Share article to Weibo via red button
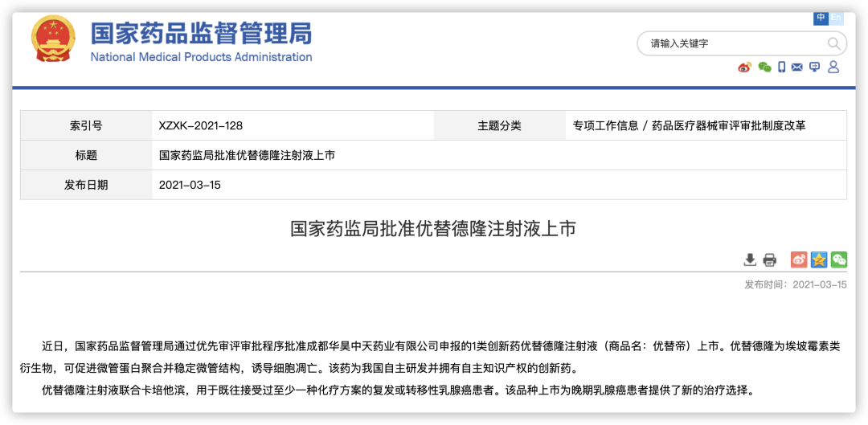 (799, 259)
